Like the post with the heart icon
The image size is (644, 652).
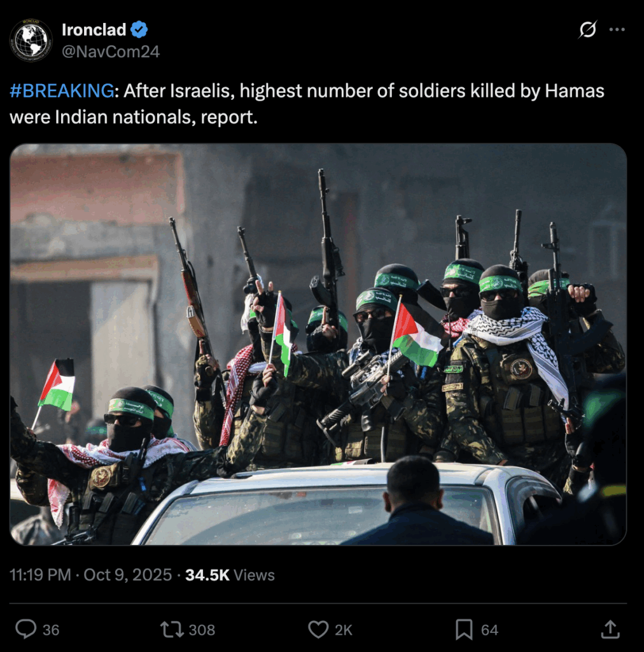[x=318, y=630]
